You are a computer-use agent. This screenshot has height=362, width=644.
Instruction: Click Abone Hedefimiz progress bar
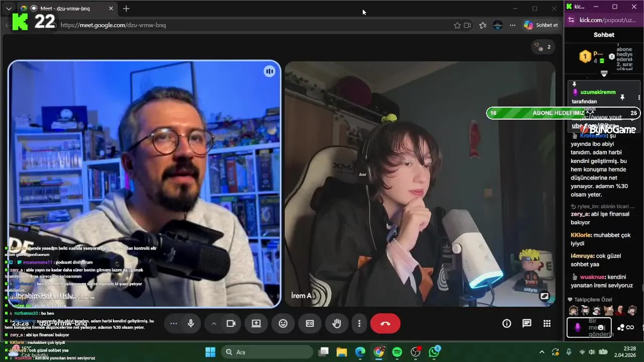[x=563, y=113]
